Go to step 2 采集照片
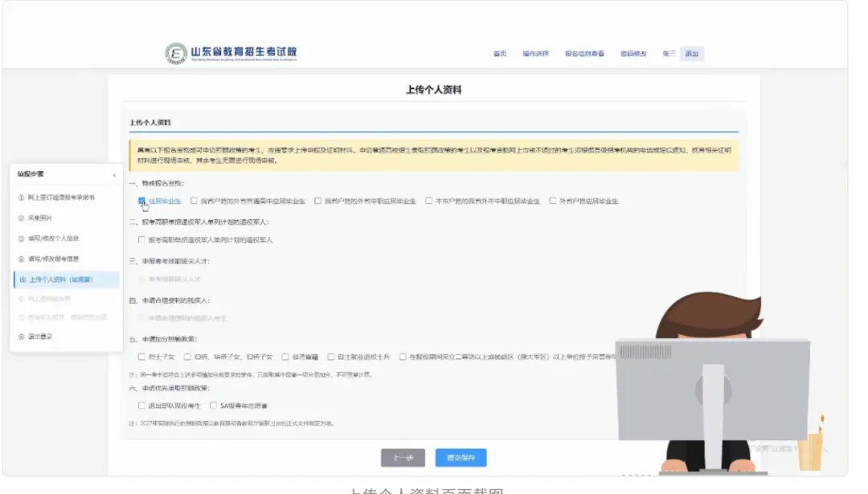Screen dimensions: 868x494 35,218
